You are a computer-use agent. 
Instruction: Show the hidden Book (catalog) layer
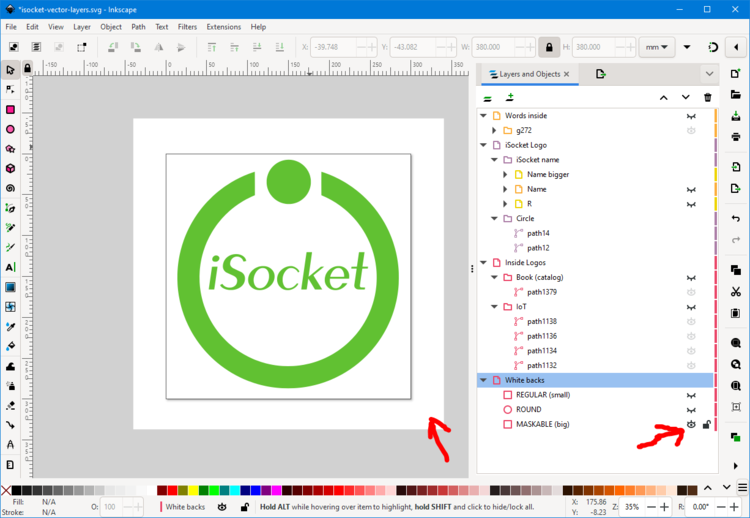(691, 277)
